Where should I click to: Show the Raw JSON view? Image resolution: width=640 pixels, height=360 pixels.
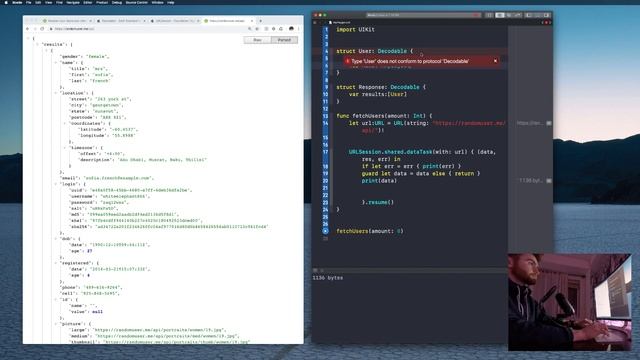(257, 40)
